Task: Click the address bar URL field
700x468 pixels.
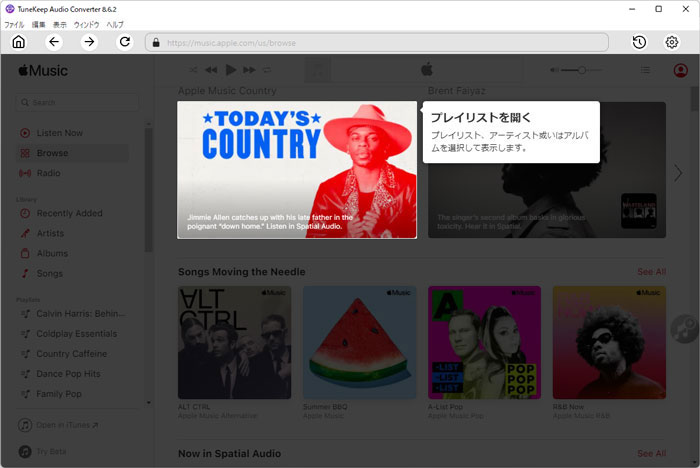Action: point(377,42)
